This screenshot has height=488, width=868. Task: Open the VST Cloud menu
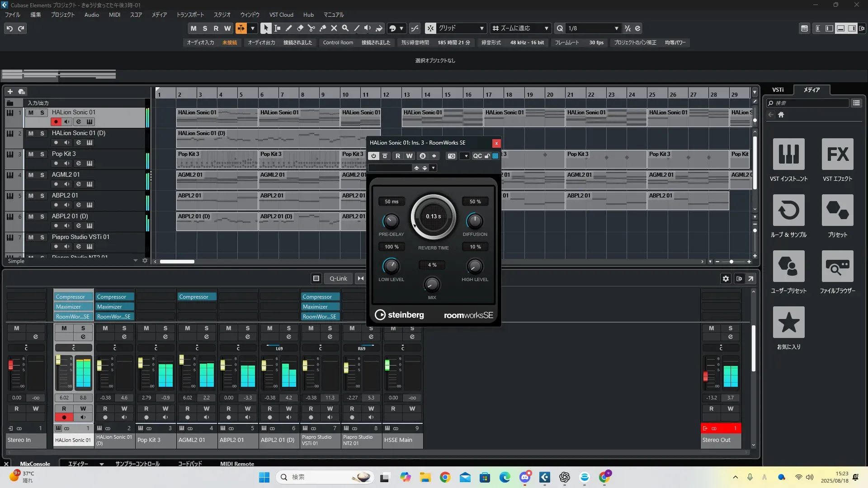(281, 14)
